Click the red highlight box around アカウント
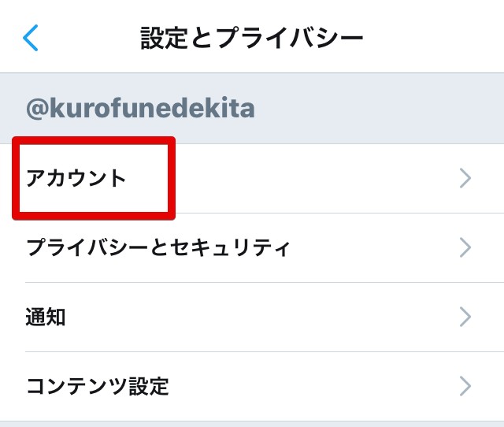504x427 pixels. tap(94, 143)
